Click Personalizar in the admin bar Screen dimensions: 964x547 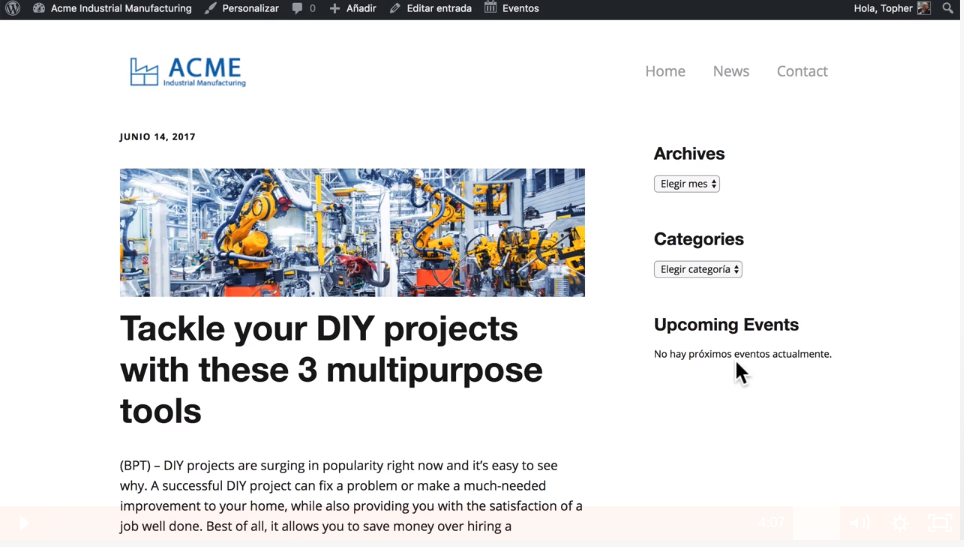click(x=242, y=9)
